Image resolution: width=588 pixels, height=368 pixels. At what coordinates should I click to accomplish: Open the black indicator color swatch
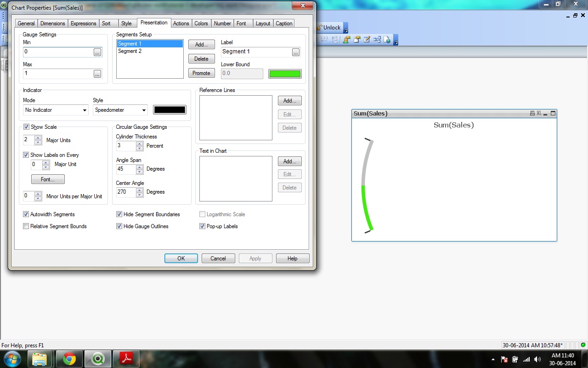[170, 110]
